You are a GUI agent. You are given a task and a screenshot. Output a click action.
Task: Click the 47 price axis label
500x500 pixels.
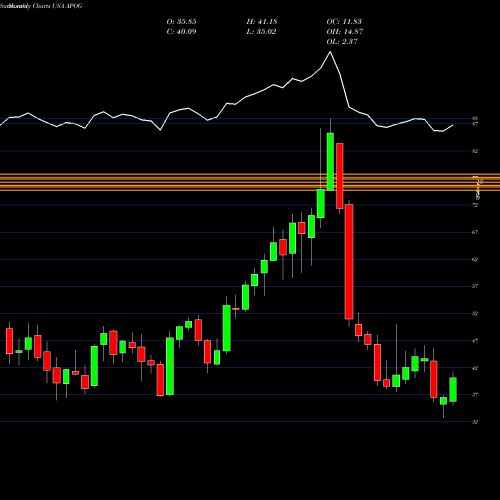coord(475,341)
